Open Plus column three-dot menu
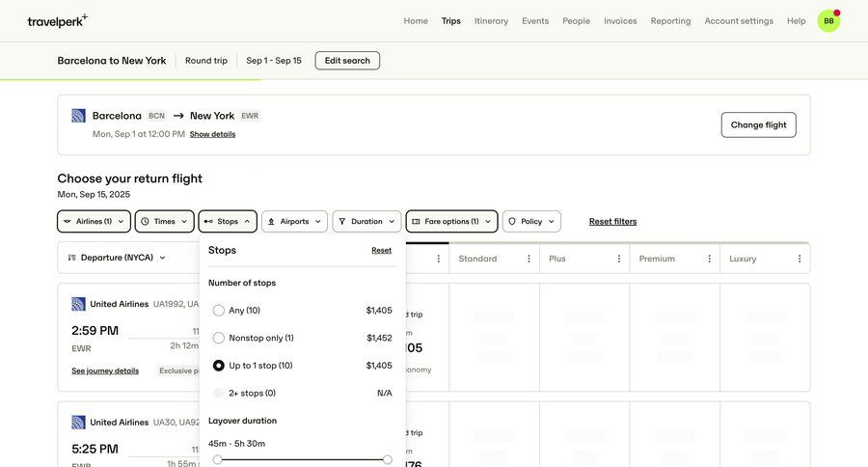This screenshot has height=467, width=868. click(619, 259)
